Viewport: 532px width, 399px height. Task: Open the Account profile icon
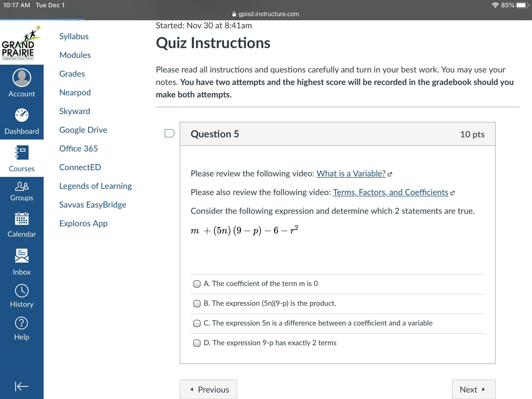coord(22,78)
